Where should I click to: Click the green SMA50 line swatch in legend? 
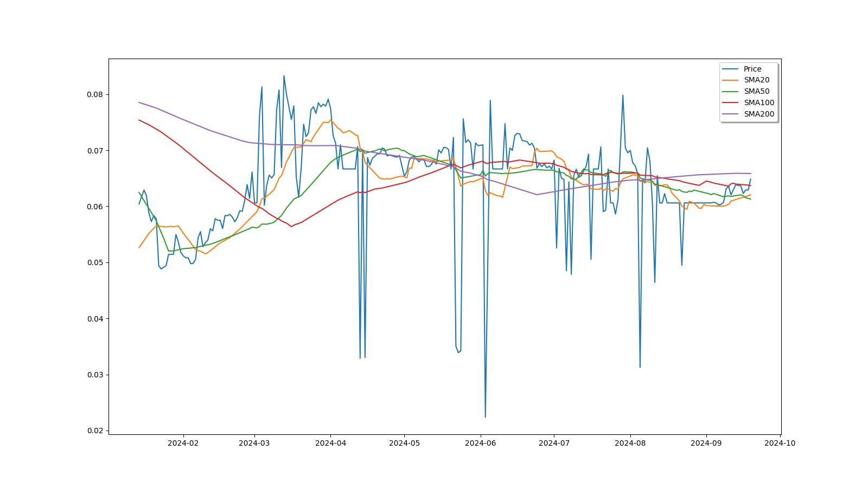(731, 92)
